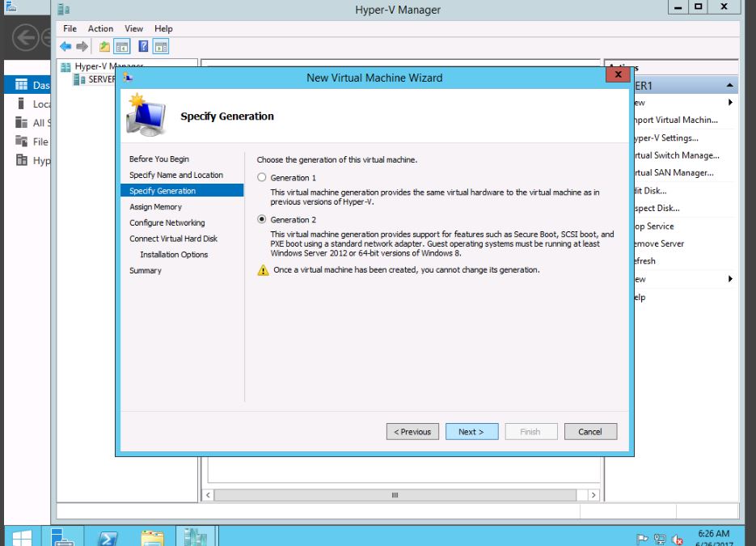Click the yellow warning triangle icon
Image resolution: width=756 pixels, height=546 pixels.
point(263,270)
